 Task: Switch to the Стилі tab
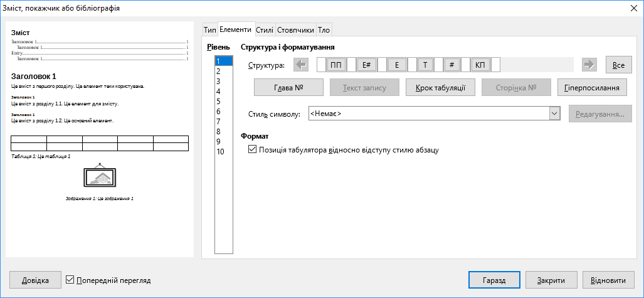pos(265,29)
